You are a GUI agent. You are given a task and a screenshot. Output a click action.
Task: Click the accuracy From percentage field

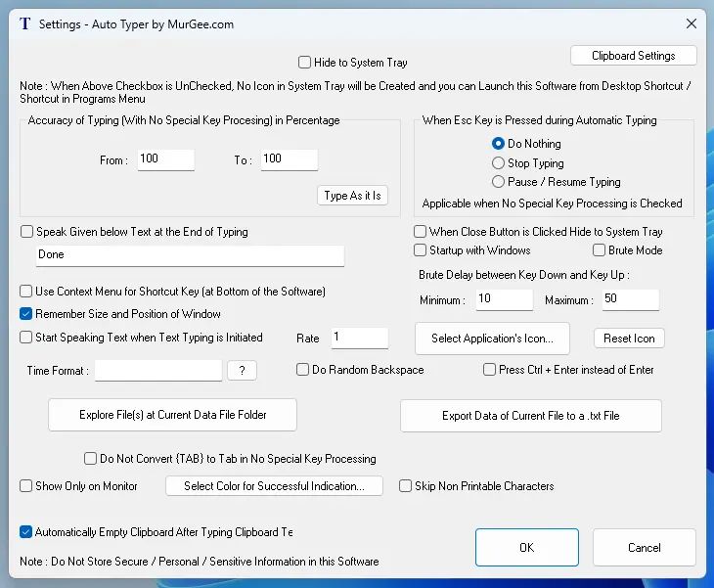165,159
